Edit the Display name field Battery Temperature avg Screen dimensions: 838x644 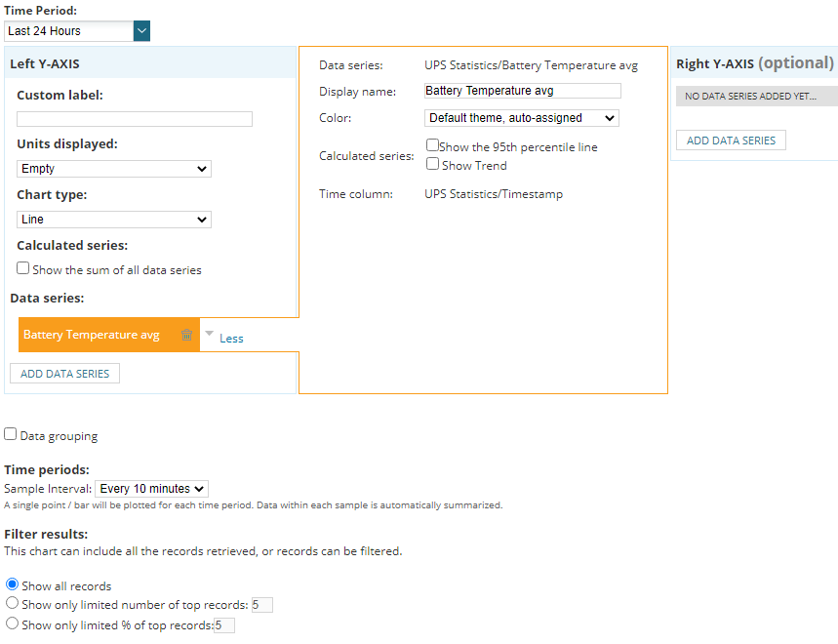tap(523, 91)
